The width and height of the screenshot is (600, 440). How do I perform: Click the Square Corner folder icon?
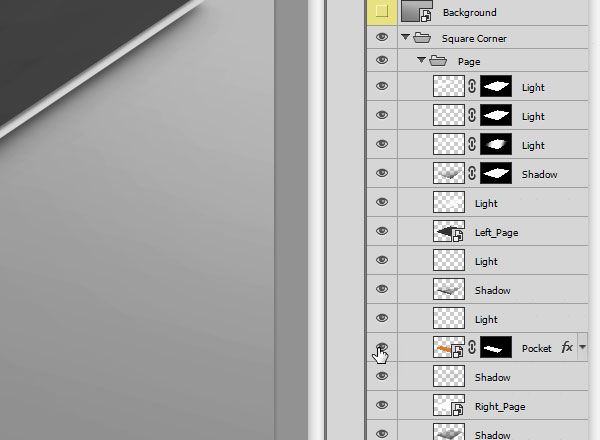(422, 38)
